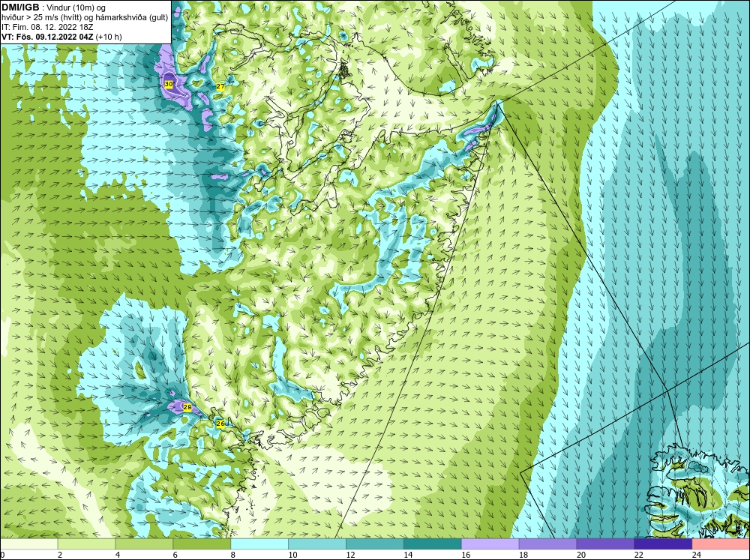Select the 8–10 m/s light cyan swatch
Image resolution: width=750 pixels, height=560 pixels.
[x=259, y=544]
